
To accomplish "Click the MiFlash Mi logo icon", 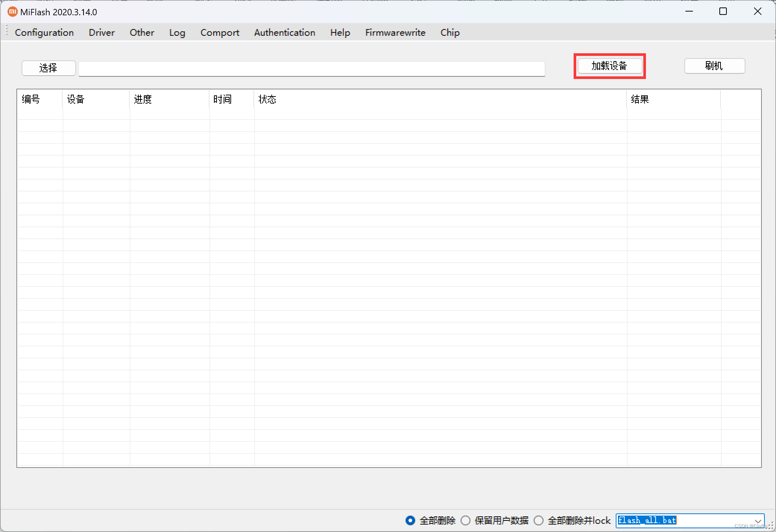I will pyautogui.click(x=12, y=12).
